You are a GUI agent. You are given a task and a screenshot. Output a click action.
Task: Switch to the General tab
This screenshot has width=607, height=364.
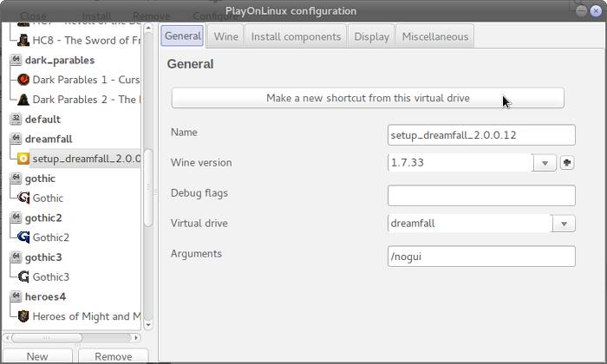pos(182,36)
